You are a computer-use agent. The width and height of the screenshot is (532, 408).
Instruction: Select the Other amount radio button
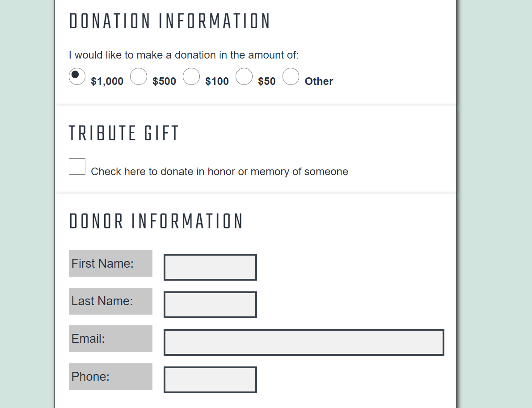(x=291, y=76)
